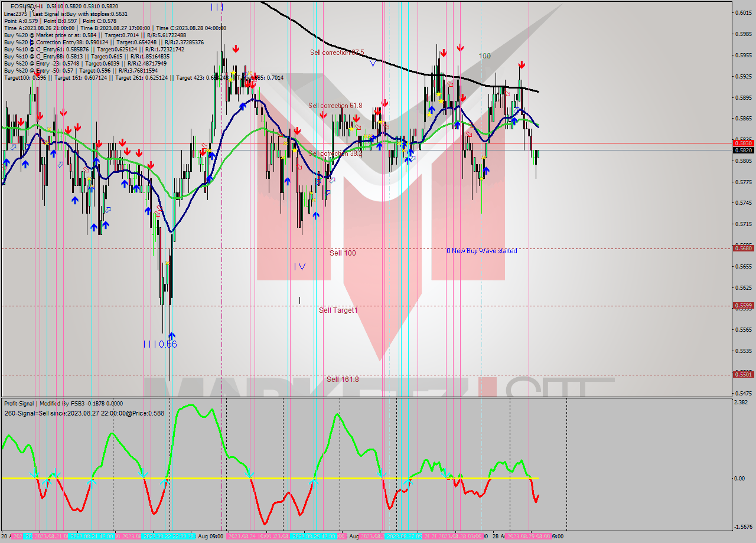Select the 'Buy %20 @ Entry -23' line
Viewport: 756px width, 543px height.
(x=85, y=64)
